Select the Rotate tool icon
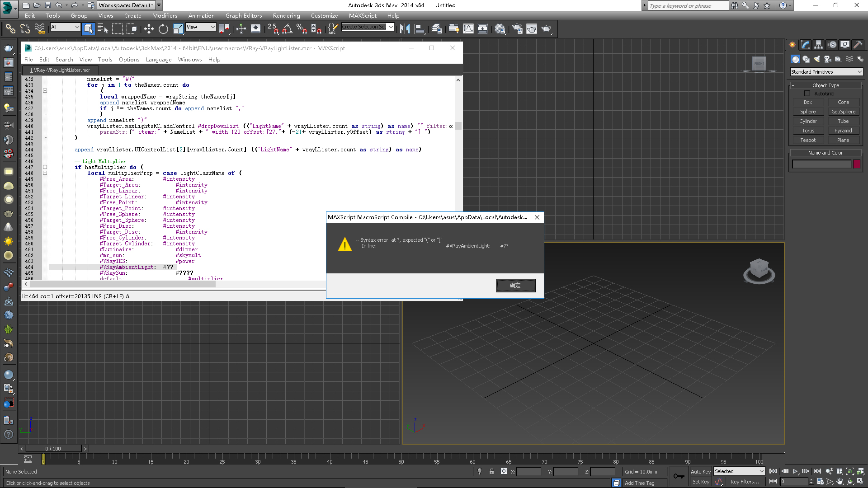 (x=163, y=29)
